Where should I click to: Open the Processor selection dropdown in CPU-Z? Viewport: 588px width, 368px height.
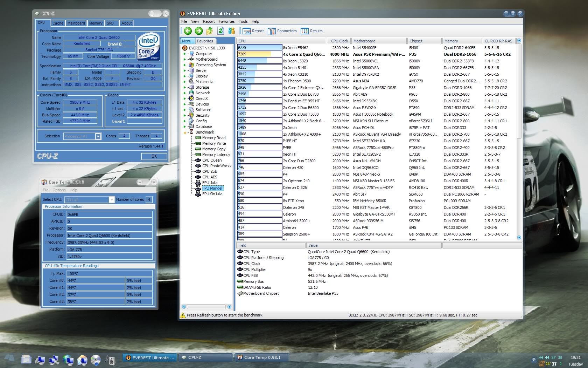pos(98,136)
